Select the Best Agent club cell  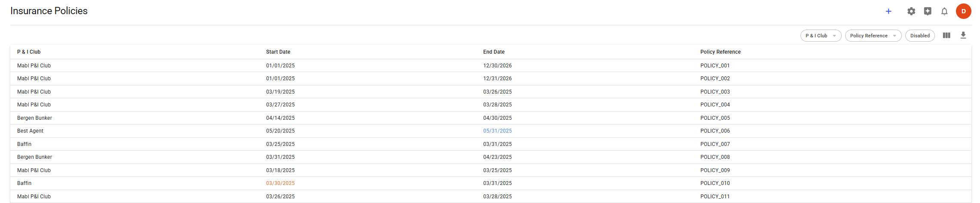[x=30, y=131]
